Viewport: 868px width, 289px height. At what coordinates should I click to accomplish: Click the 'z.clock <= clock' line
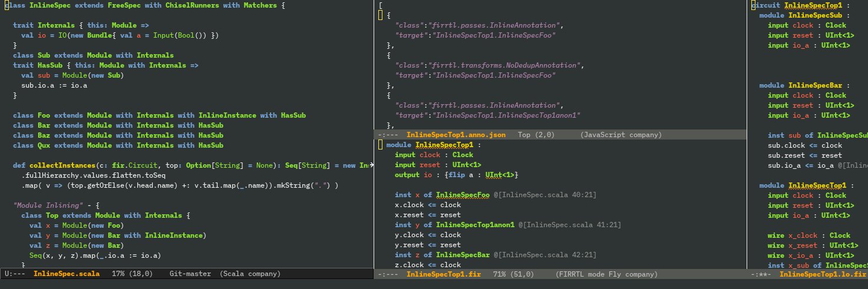428,265
